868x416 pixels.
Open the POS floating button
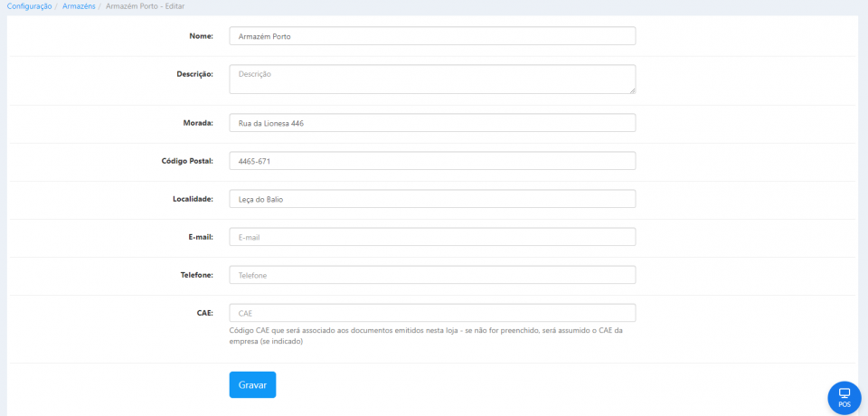click(844, 397)
